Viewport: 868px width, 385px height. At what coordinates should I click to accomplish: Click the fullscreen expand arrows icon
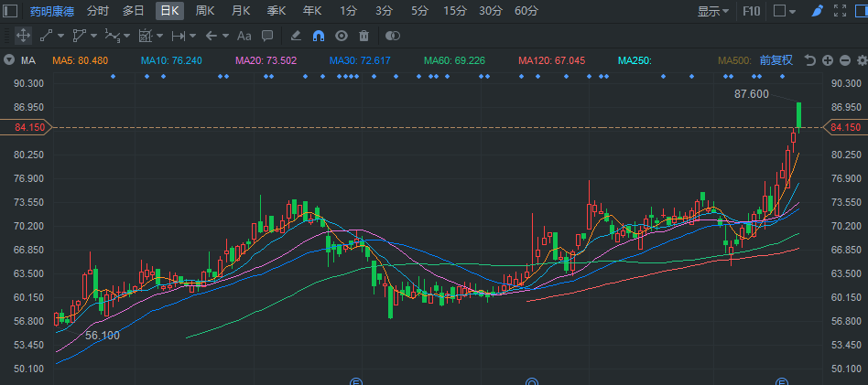pos(840,10)
